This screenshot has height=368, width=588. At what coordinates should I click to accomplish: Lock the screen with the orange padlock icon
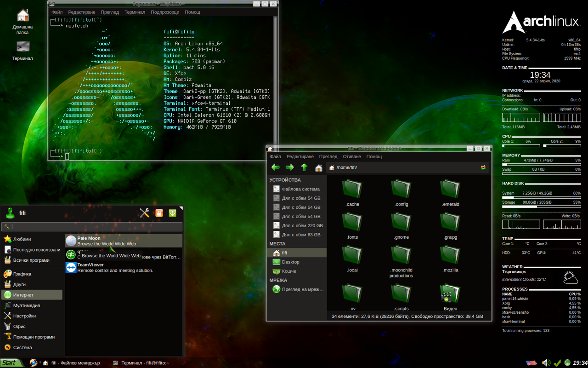point(159,213)
